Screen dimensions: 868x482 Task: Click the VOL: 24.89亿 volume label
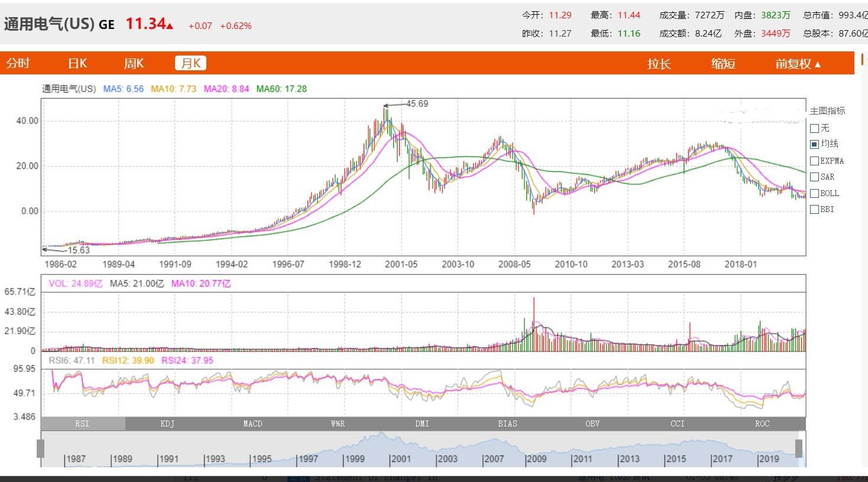(76, 284)
